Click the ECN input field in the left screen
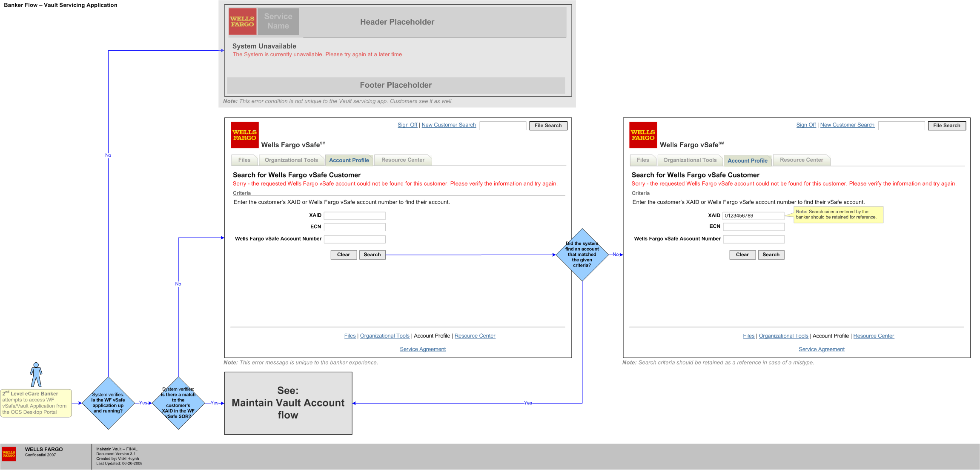 [x=355, y=227]
